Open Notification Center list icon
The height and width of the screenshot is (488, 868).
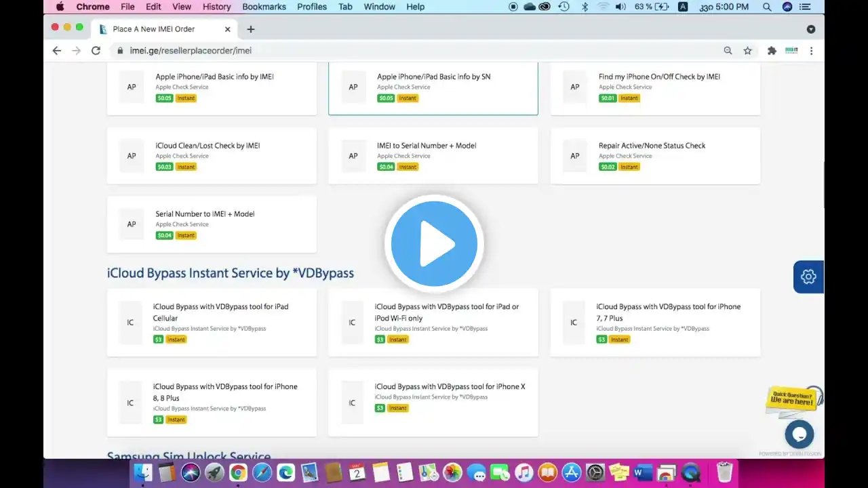pyautogui.click(x=805, y=7)
